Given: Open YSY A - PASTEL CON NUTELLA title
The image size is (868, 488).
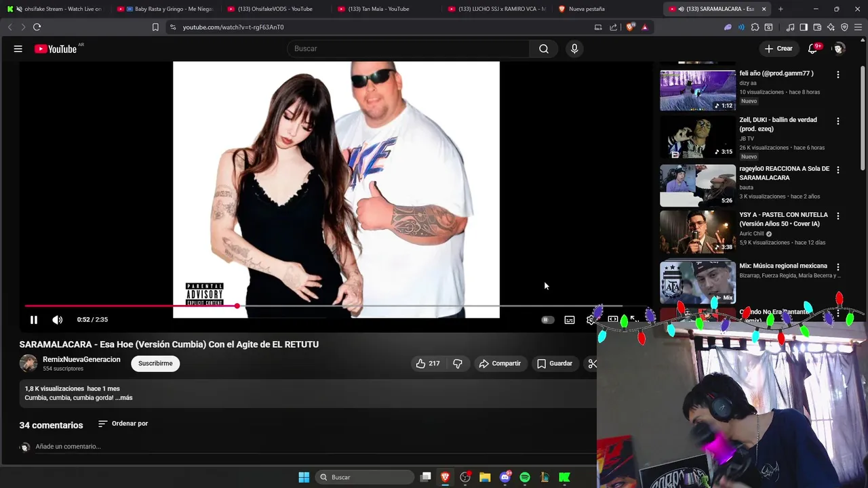Looking at the screenshot, I should tap(783, 219).
